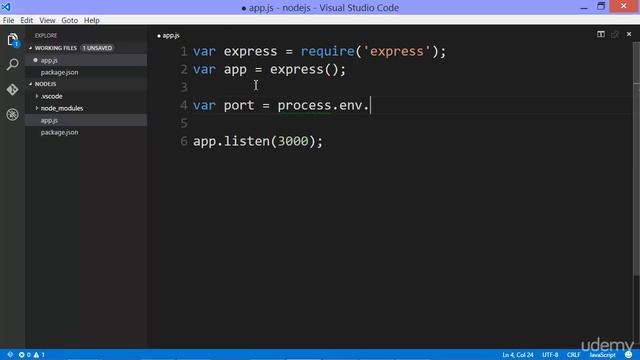Collapse the NODEJS folder section
The image size is (640, 360).
[x=31, y=84]
